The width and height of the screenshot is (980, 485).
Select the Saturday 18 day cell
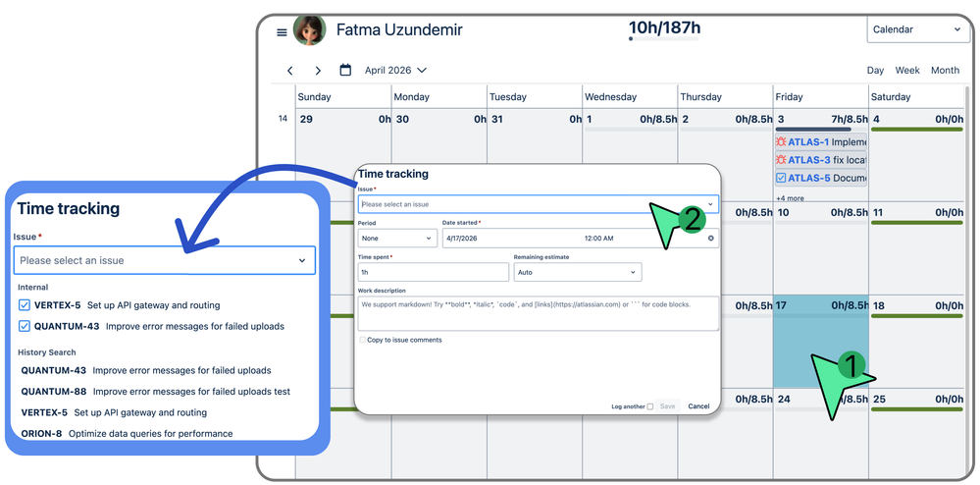[916, 341]
